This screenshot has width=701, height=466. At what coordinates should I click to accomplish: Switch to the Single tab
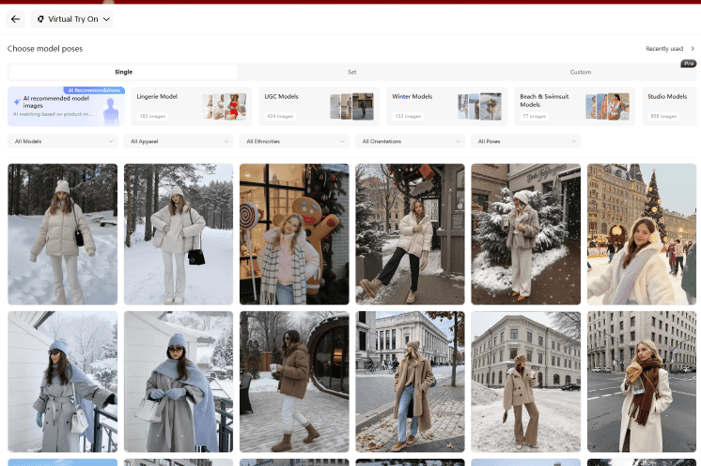pos(123,72)
